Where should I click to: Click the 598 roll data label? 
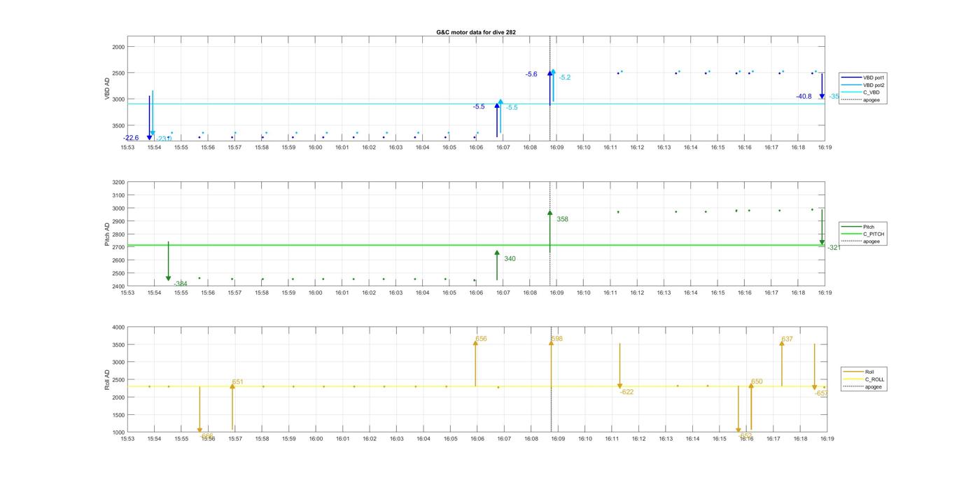pos(556,339)
